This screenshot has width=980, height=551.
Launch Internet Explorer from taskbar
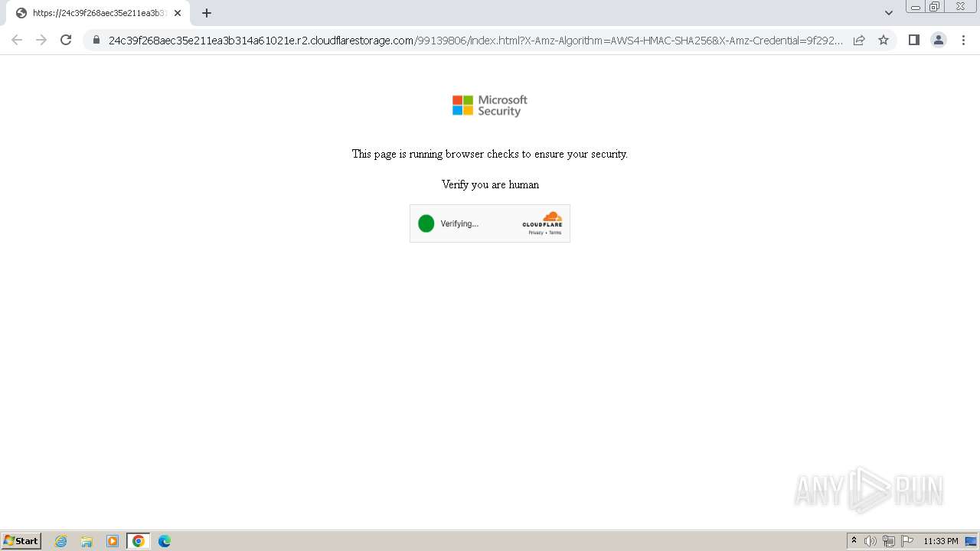coord(61,541)
